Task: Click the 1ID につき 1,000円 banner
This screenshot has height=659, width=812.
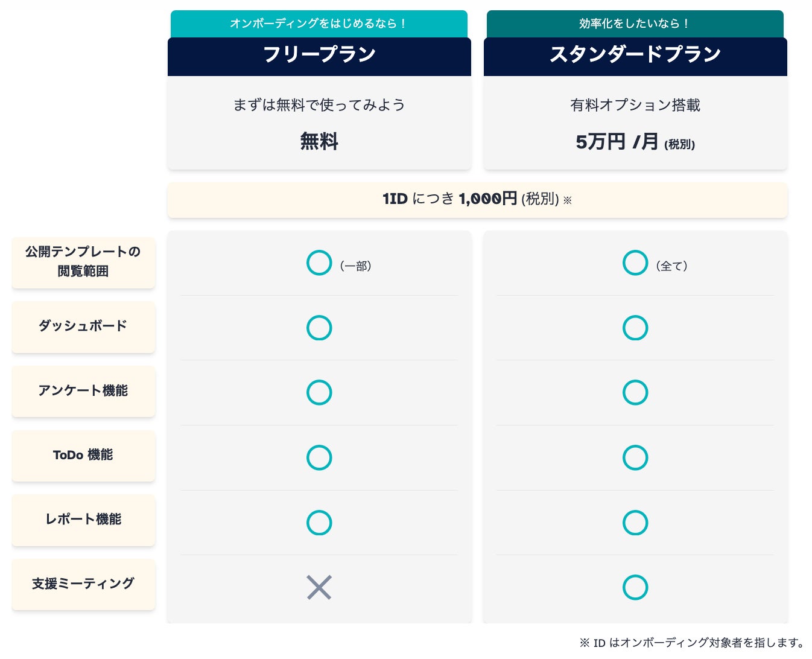Action: 477,200
